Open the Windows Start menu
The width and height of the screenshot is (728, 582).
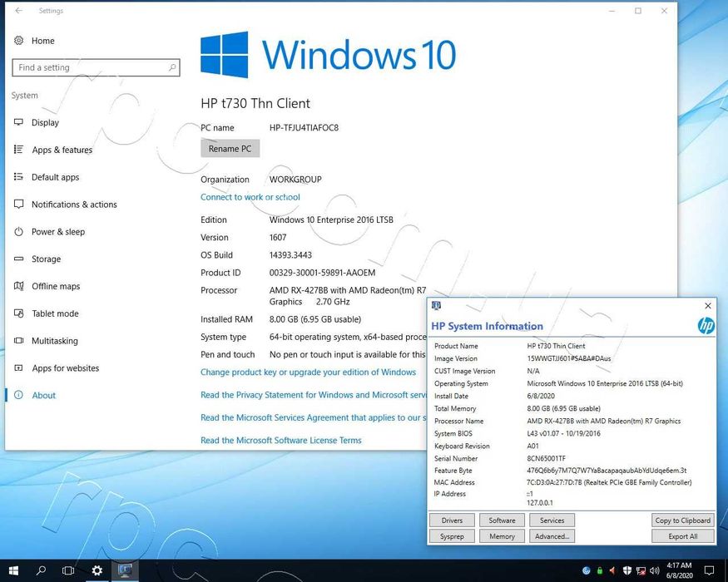click(x=13, y=570)
